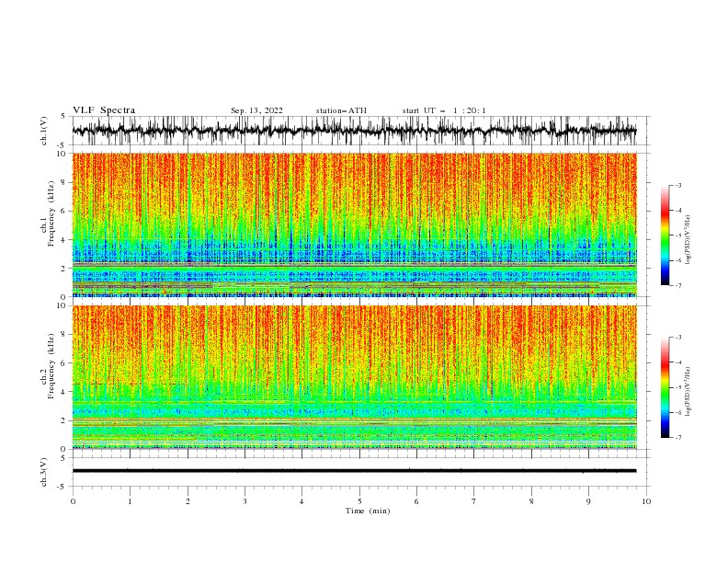728x563 pixels.
Task: Click the time axis tick label '2'
Action: coord(188,501)
